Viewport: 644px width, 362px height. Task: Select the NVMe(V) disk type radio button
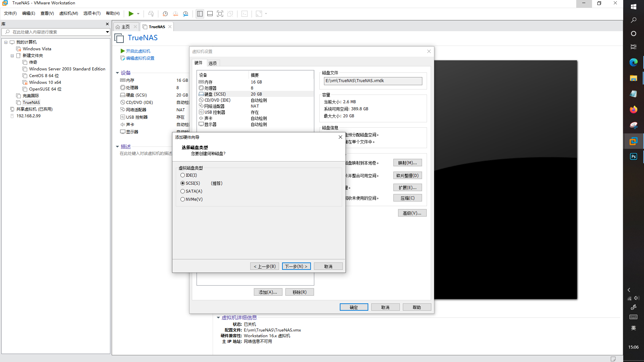pos(182,199)
